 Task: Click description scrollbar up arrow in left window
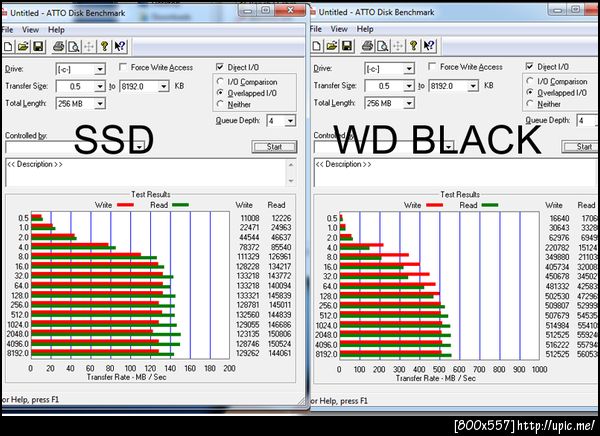pyautogui.click(x=291, y=165)
